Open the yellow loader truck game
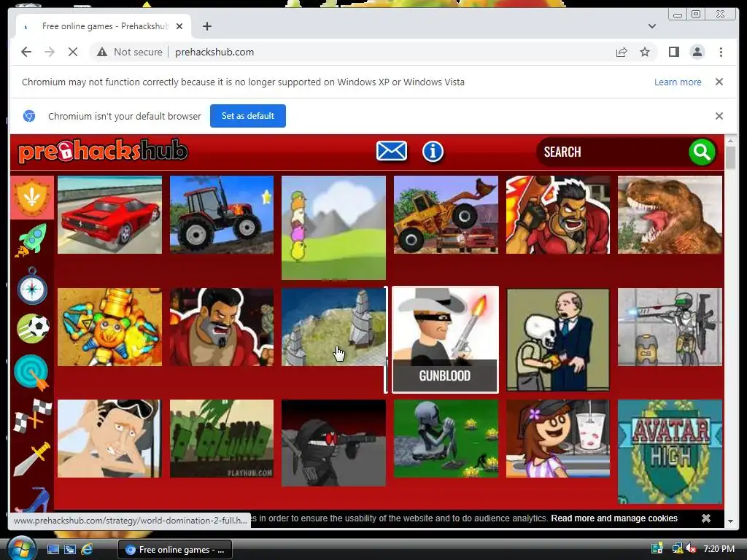This screenshot has height=560, width=747. pyautogui.click(x=446, y=215)
